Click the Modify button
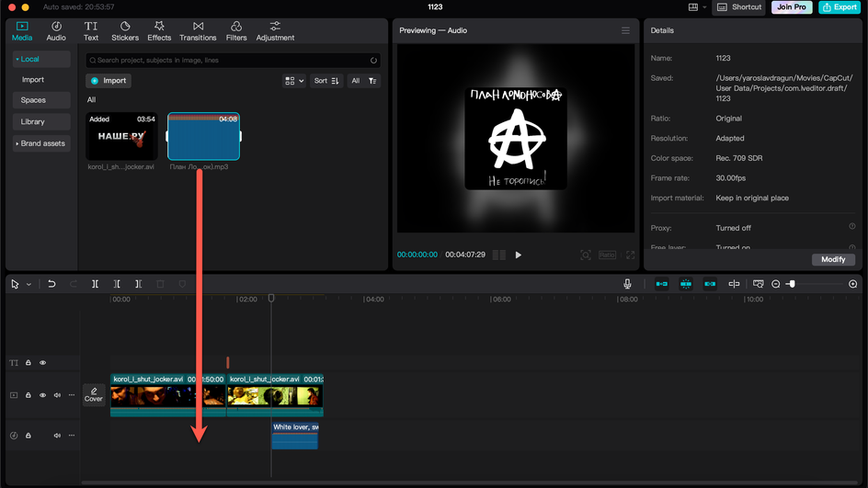Image resolution: width=868 pixels, height=488 pixels. pyautogui.click(x=833, y=259)
